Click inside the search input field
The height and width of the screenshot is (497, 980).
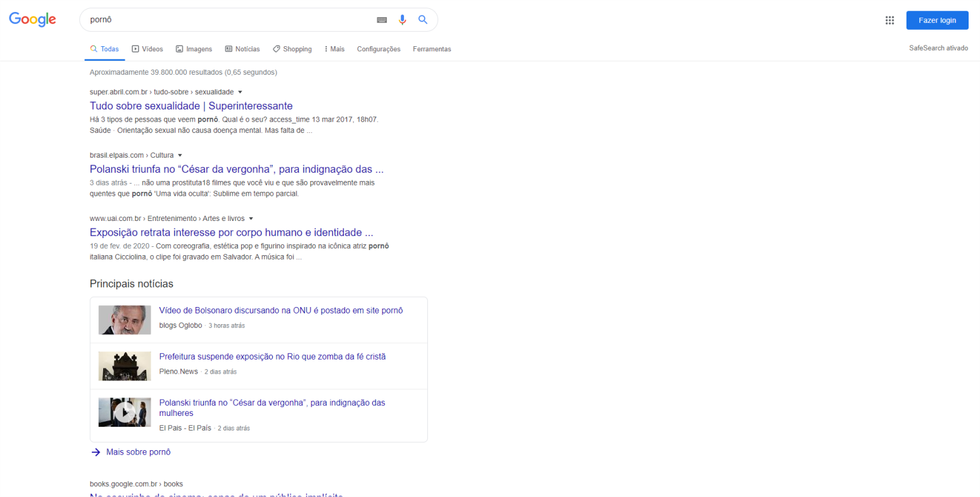pos(230,20)
